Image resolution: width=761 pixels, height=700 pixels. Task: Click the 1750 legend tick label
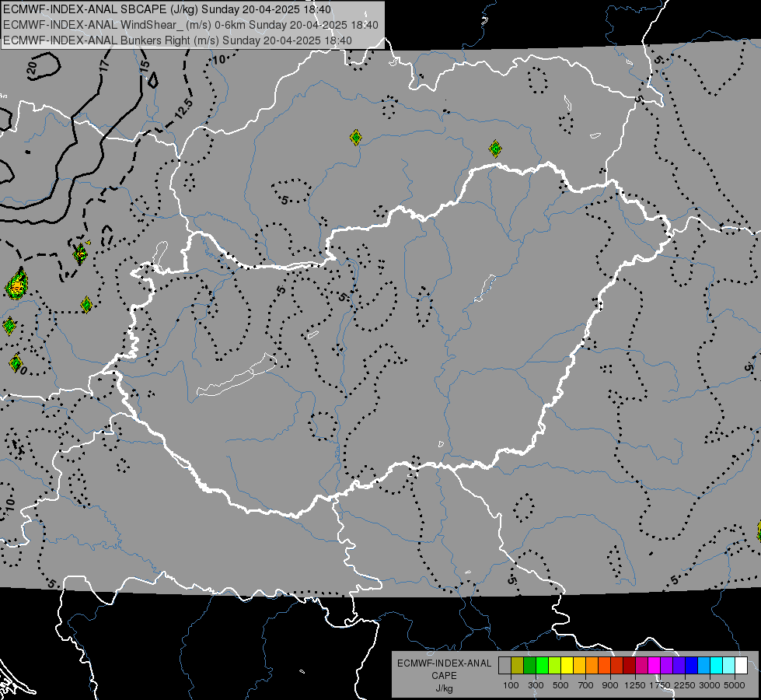pyautogui.click(x=660, y=685)
